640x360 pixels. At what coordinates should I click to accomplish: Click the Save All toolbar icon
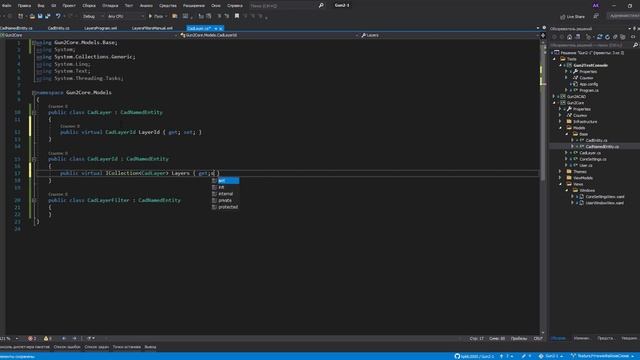click(47, 16)
